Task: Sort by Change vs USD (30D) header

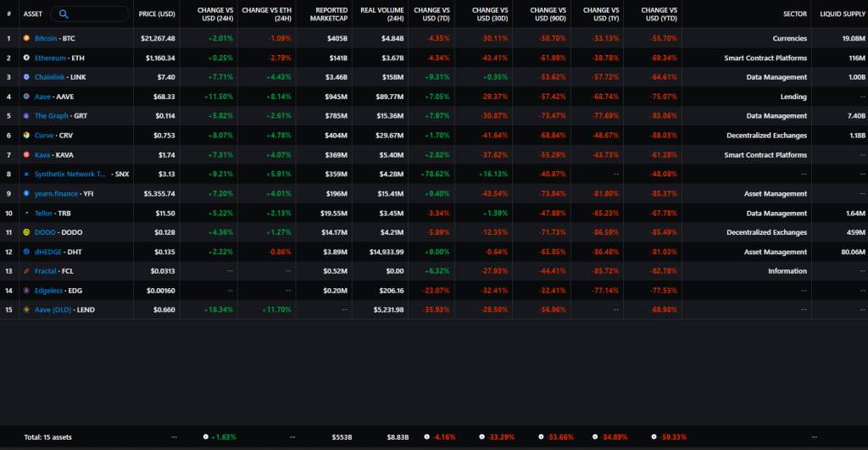Action: pos(490,14)
